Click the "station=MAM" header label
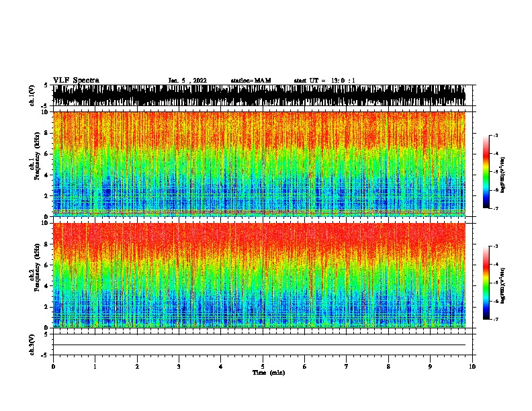The image size is (532, 411). coord(251,81)
